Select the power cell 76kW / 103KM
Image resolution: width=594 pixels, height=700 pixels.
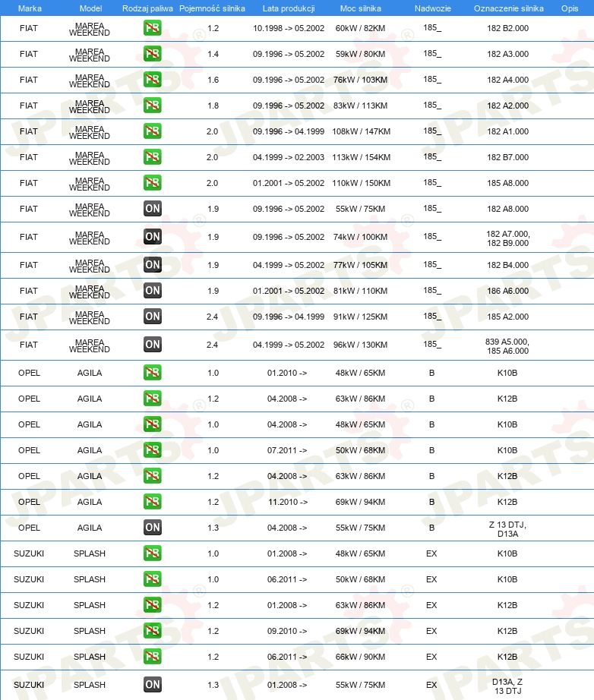click(x=360, y=80)
